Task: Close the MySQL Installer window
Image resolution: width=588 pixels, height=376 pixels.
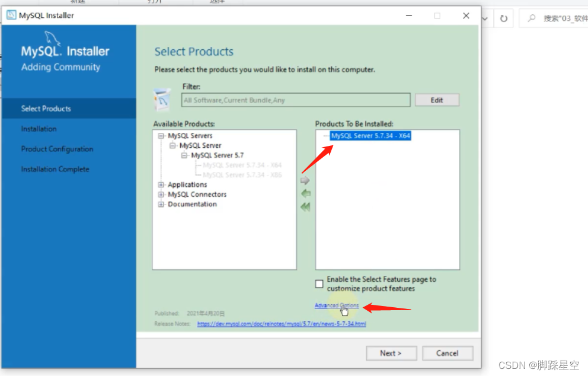Action: pos(466,15)
